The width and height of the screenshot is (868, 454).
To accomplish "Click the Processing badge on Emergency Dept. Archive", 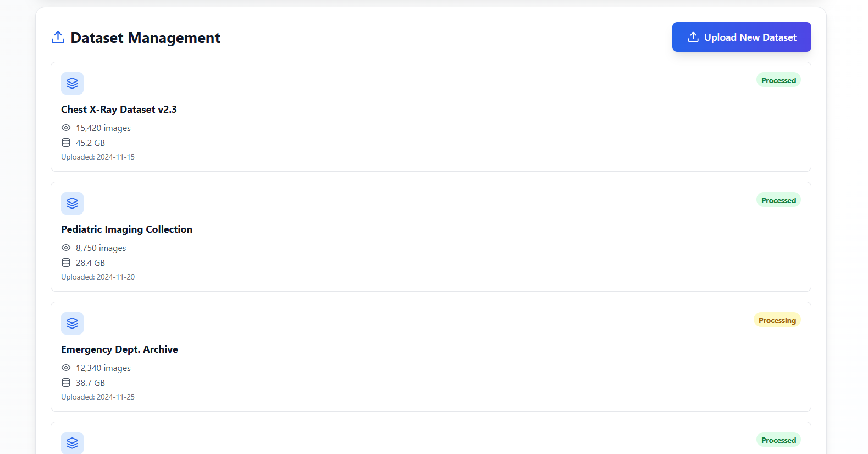I will click(x=777, y=320).
